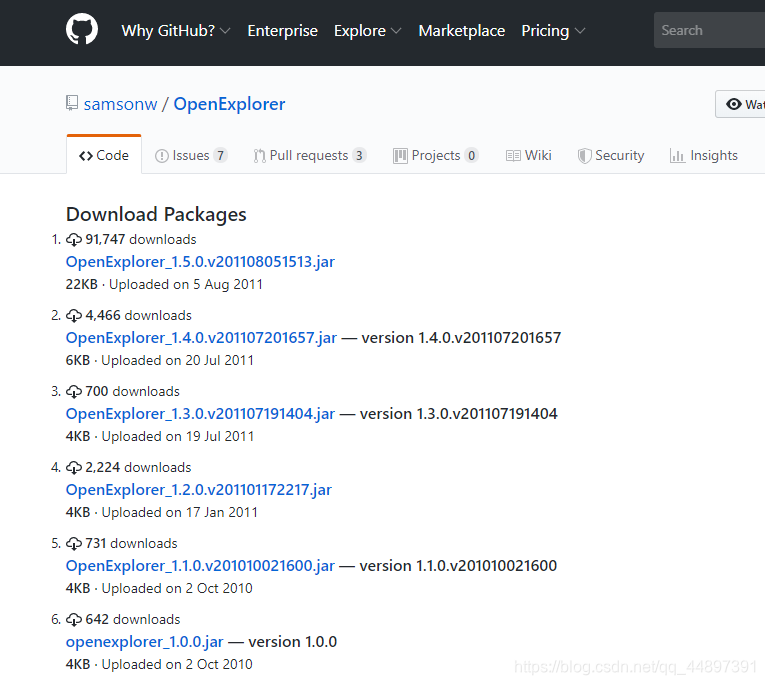765x685 pixels.
Task: Click cloud download icon beside 2,224 downloads
Action: click(74, 467)
